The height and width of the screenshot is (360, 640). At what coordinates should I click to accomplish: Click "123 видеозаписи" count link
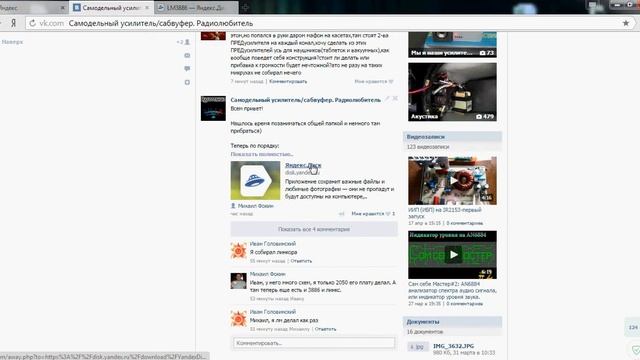pos(428,147)
